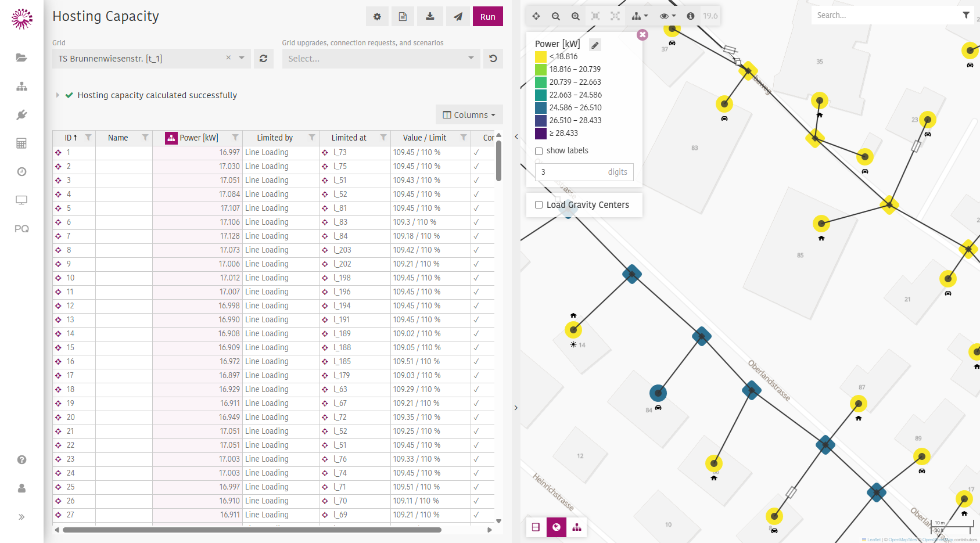
Task: Switch to the network tree view tab
Action: click(576, 527)
